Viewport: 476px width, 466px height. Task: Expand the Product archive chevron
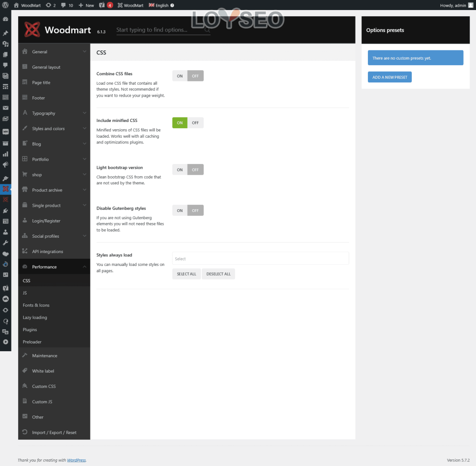84,190
